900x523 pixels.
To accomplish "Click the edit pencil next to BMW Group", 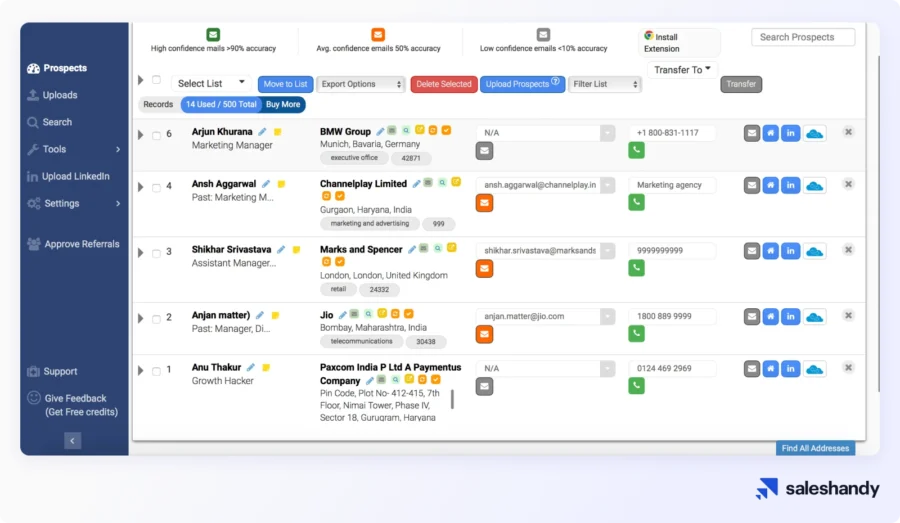I will (379, 131).
